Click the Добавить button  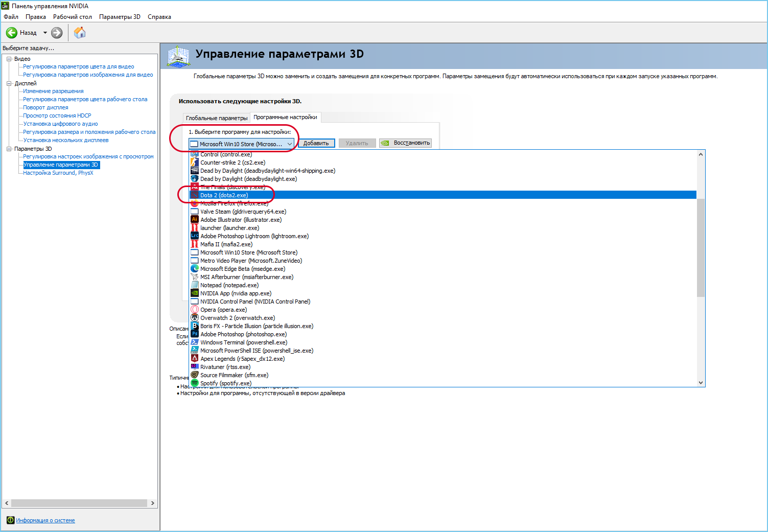pos(316,143)
